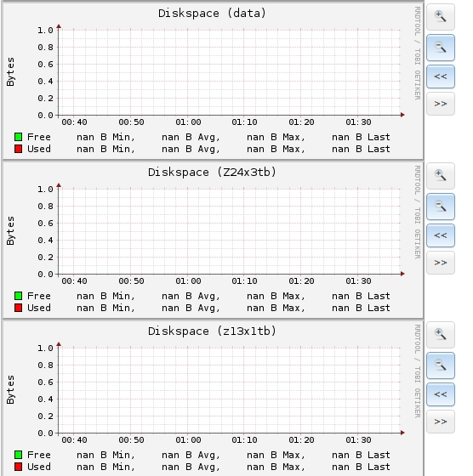Shift Diskspace (z13x1tb) graph forward with >>
Viewport: 473px width, 476px height.
(441, 422)
